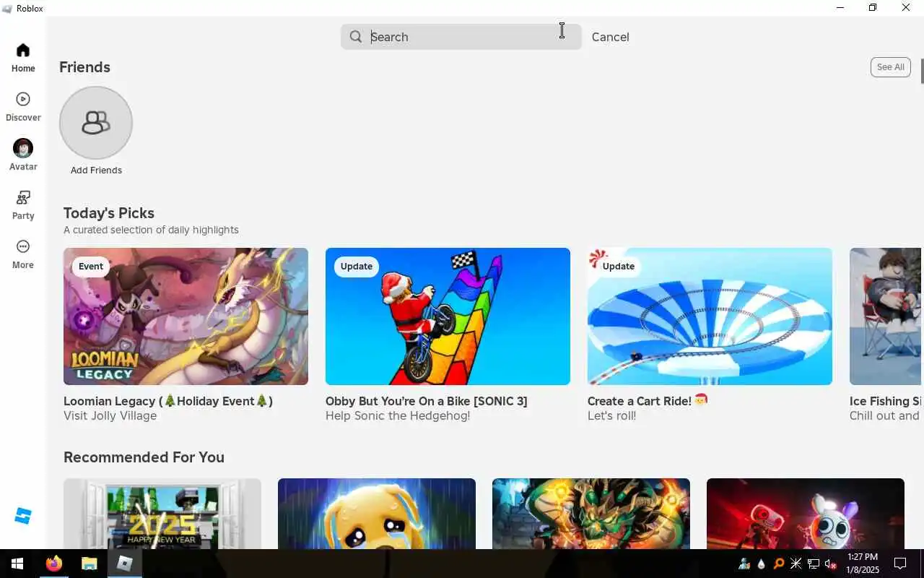Open the Windows Start menu
This screenshot has height=578, width=924.
17,564
